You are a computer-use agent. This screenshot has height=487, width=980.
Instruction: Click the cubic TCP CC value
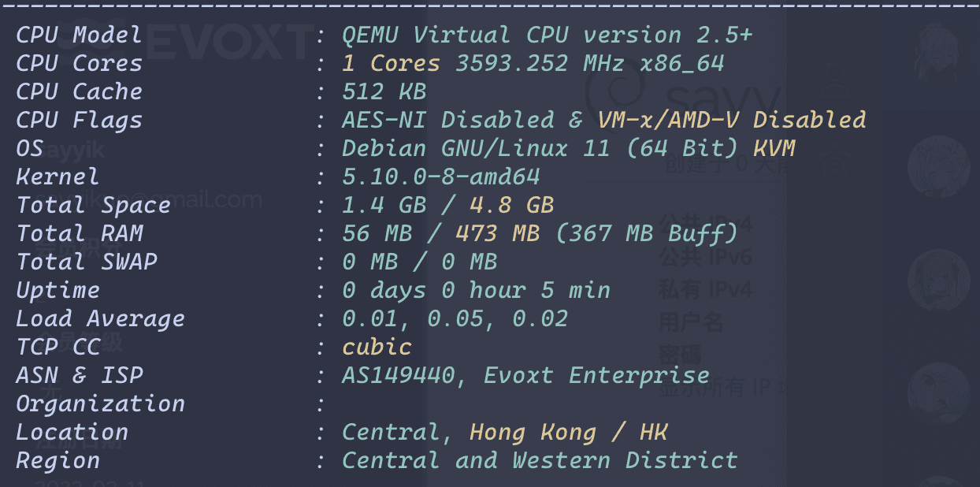point(377,348)
